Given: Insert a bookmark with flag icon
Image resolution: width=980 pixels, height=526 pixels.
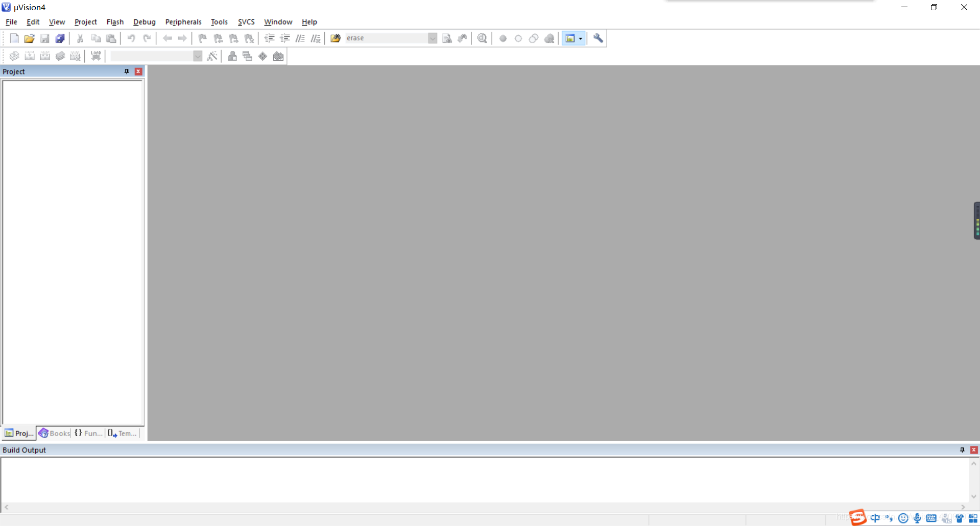Looking at the screenshot, I should (x=203, y=38).
